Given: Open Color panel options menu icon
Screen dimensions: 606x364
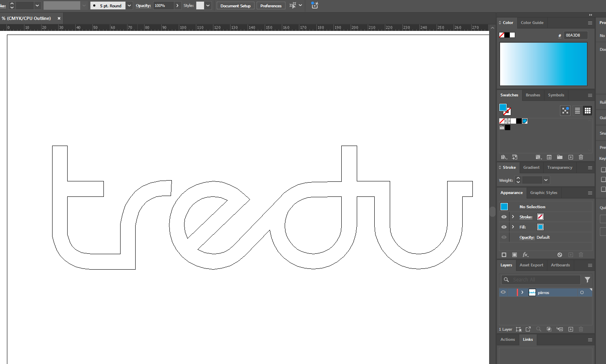Looking at the screenshot, I should (x=590, y=23).
